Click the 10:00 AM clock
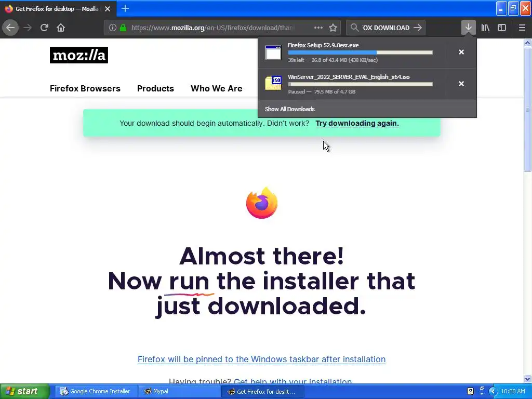Viewport: 532px width, 399px height. (x=513, y=391)
